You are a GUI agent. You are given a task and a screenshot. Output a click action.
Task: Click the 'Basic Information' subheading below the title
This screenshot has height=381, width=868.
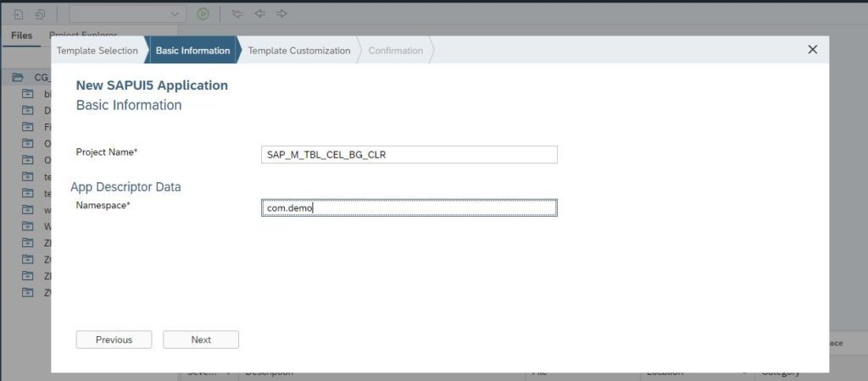click(129, 104)
